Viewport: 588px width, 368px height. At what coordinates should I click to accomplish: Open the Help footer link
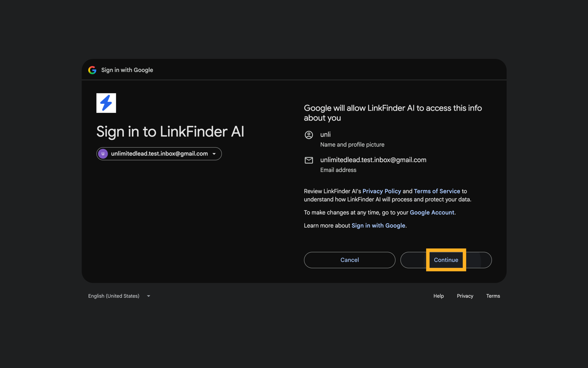click(x=438, y=296)
